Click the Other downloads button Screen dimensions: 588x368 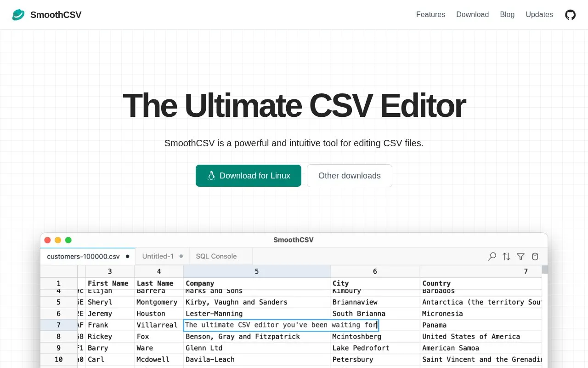tap(350, 176)
